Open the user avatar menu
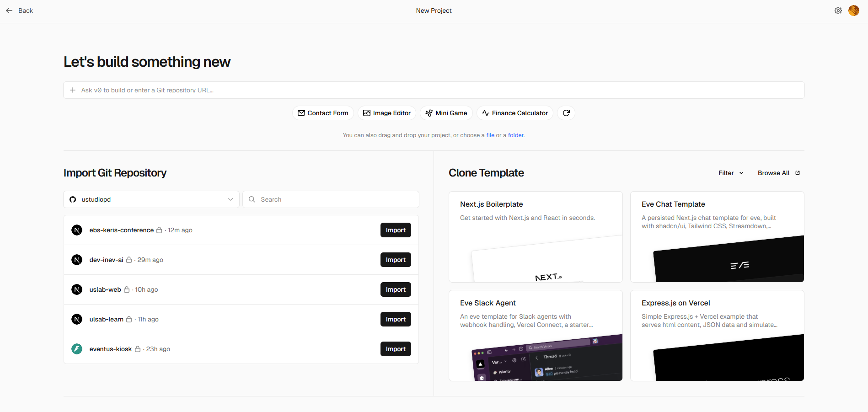This screenshot has height=412, width=868. (854, 11)
